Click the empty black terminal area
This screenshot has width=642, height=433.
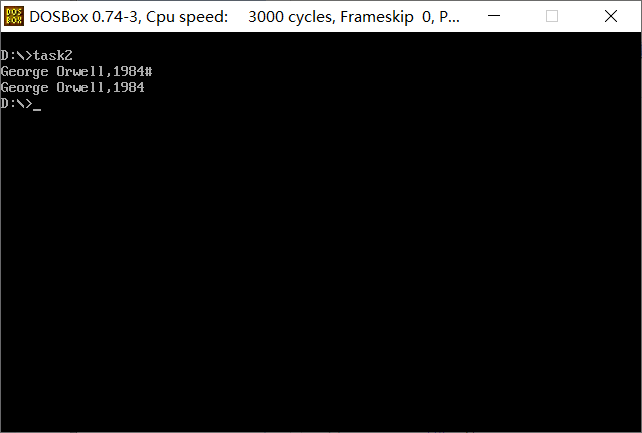(x=321, y=266)
